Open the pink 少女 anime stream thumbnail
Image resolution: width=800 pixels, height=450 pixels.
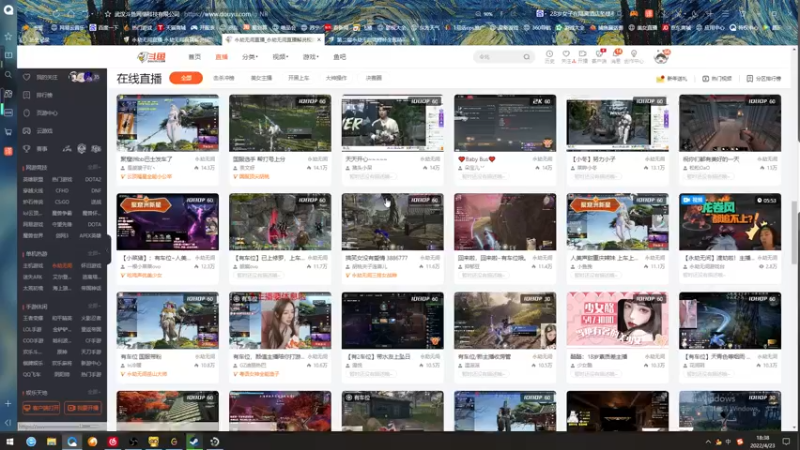pyautogui.click(x=617, y=320)
